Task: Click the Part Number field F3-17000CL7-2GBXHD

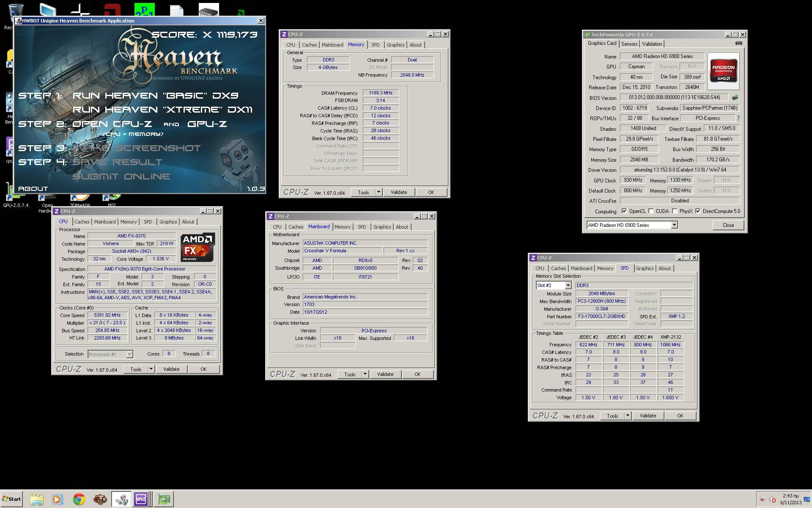Action: (601, 316)
